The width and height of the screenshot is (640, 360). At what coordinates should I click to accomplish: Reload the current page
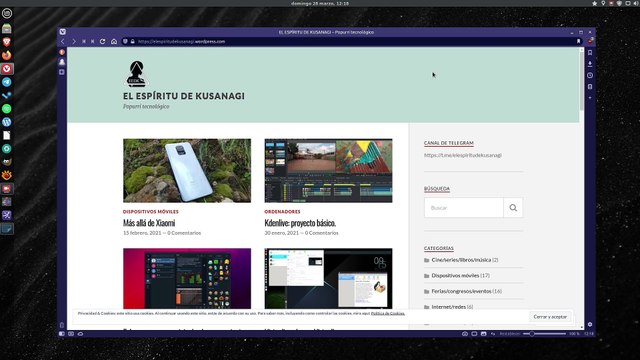[102, 41]
